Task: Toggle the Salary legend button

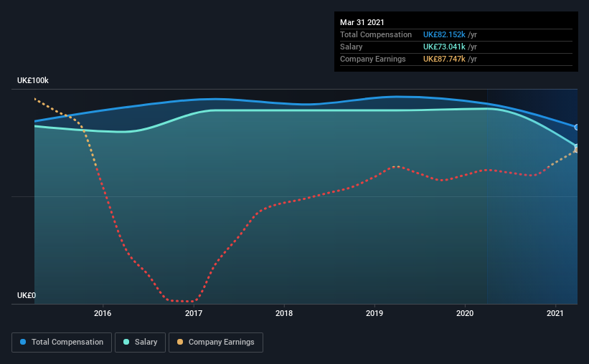Action: coord(140,343)
